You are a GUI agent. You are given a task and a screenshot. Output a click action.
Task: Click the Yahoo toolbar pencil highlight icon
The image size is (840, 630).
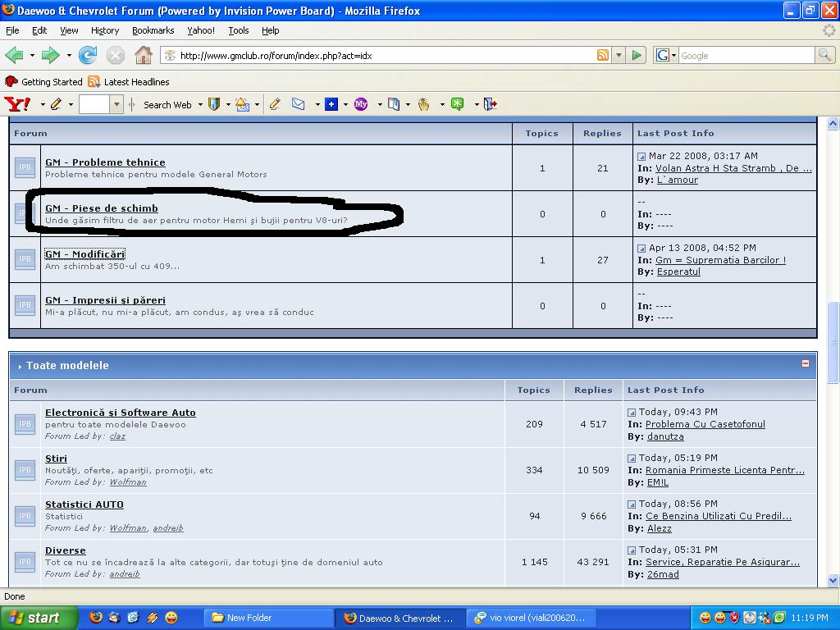57,104
